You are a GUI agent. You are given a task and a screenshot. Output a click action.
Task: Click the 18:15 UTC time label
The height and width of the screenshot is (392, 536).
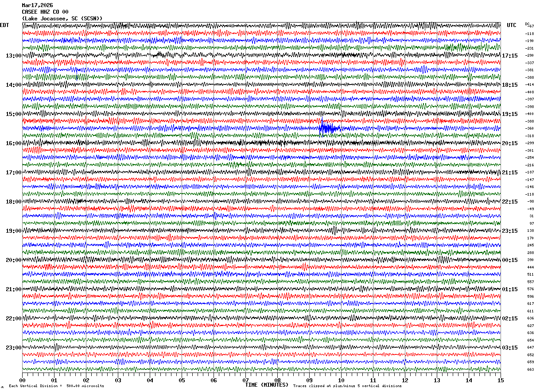click(510, 85)
